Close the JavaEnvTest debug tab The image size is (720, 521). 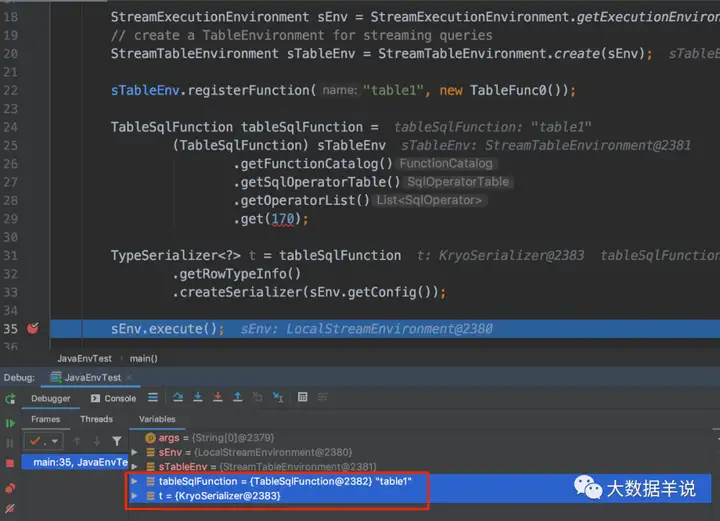coord(129,378)
